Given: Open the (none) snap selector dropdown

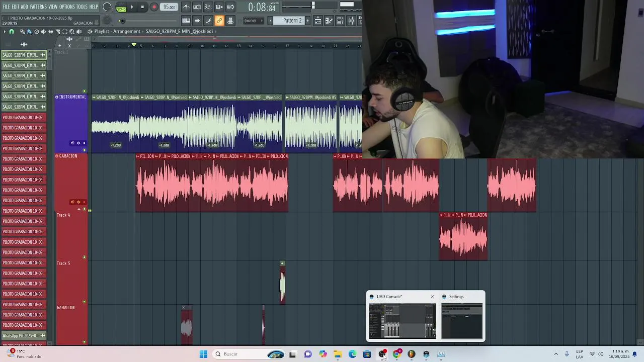Looking at the screenshot, I should click(254, 21).
